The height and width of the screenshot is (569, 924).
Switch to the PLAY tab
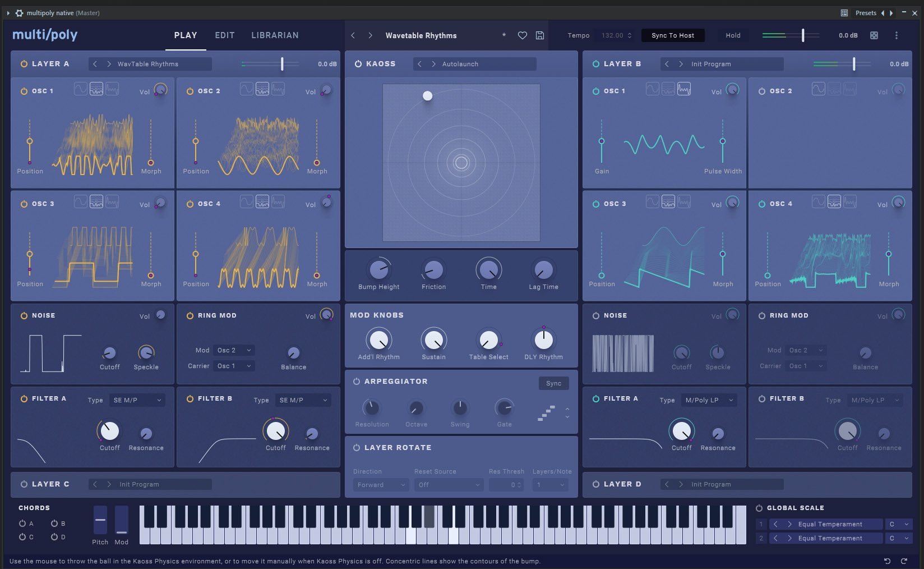[x=186, y=35]
